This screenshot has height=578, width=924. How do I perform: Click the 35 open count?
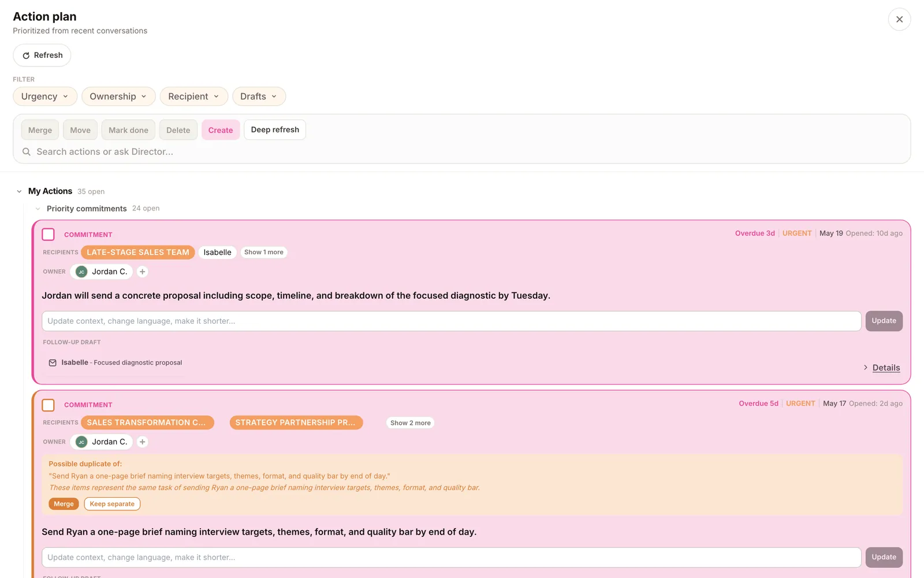click(x=91, y=191)
